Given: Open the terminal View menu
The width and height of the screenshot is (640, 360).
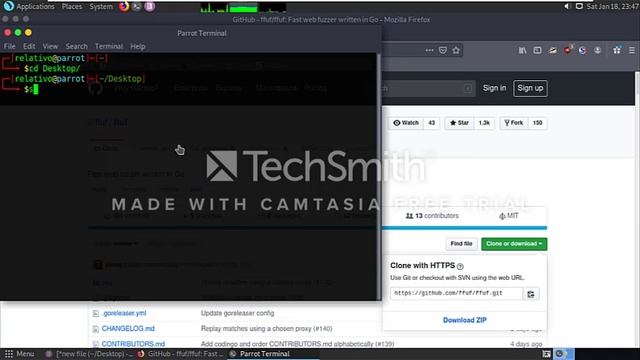Looking at the screenshot, I should coord(50,46).
